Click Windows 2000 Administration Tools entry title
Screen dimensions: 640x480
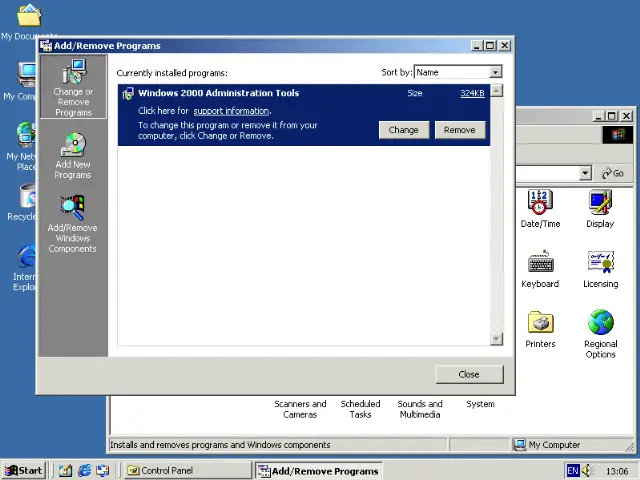[218, 93]
